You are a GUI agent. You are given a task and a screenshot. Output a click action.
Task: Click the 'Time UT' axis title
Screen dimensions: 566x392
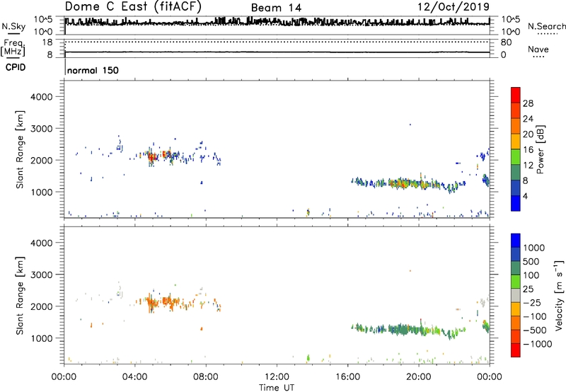(277, 388)
